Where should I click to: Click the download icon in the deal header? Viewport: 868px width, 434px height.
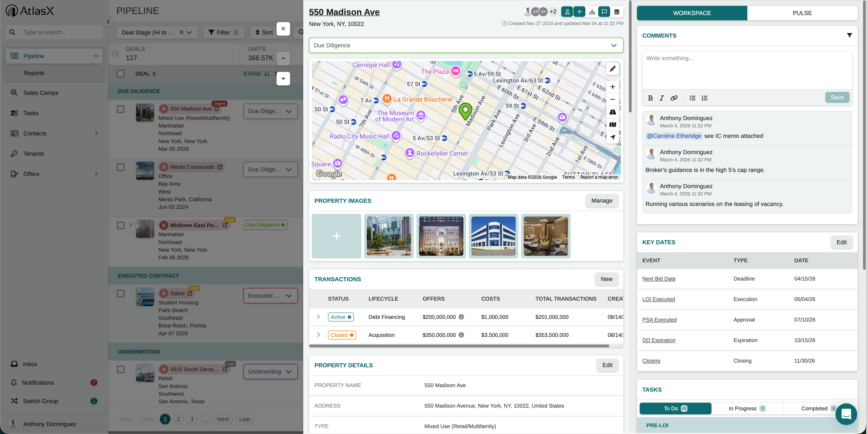point(592,12)
